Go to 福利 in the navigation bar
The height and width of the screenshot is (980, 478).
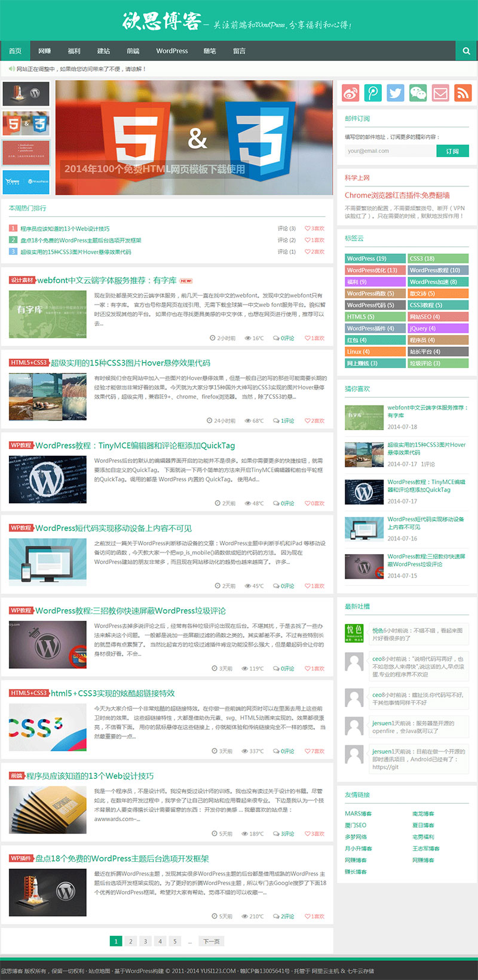pyautogui.click(x=74, y=51)
